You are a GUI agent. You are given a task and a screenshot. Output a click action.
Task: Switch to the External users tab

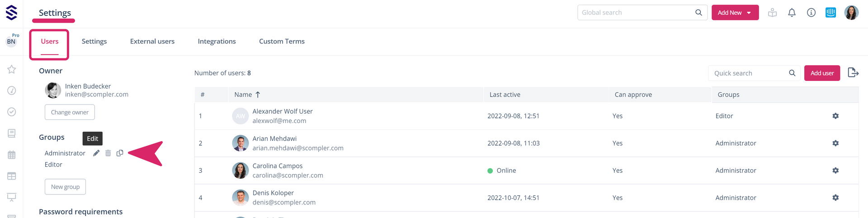click(152, 41)
